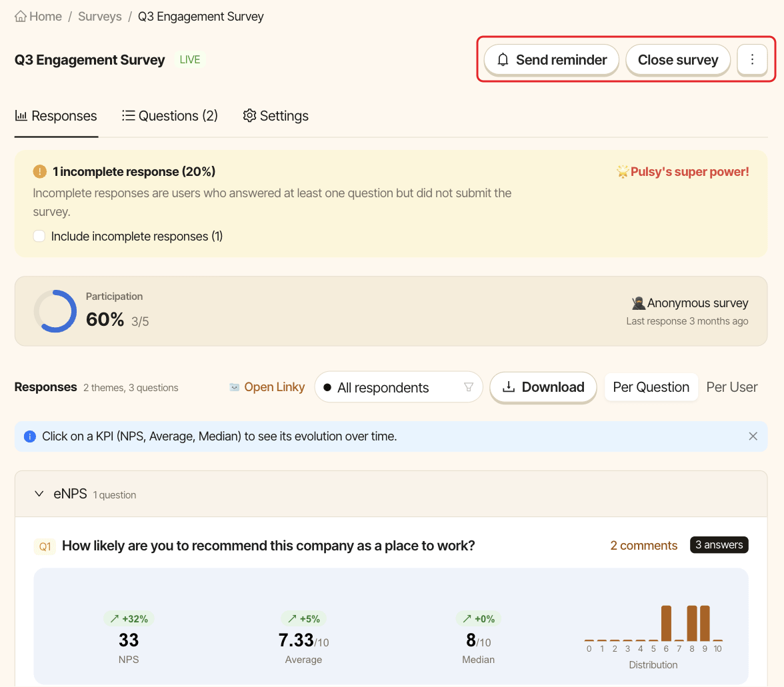This screenshot has width=784, height=687.
Task: Click the Median 8 KPI
Action: pyautogui.click(x=479, y=640)
